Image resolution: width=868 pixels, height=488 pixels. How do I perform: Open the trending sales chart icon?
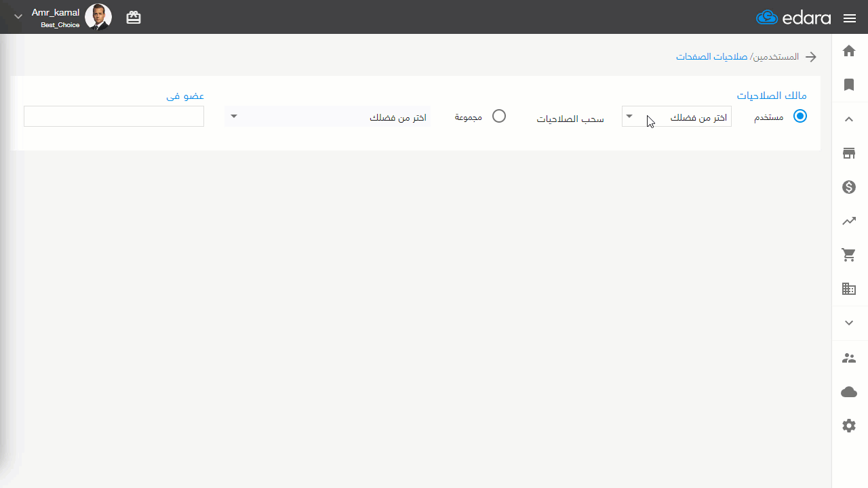tap(849, 221)
